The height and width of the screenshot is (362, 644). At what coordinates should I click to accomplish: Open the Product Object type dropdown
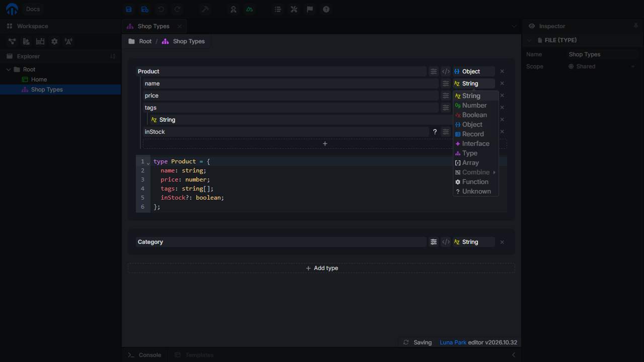coord(474,71)
